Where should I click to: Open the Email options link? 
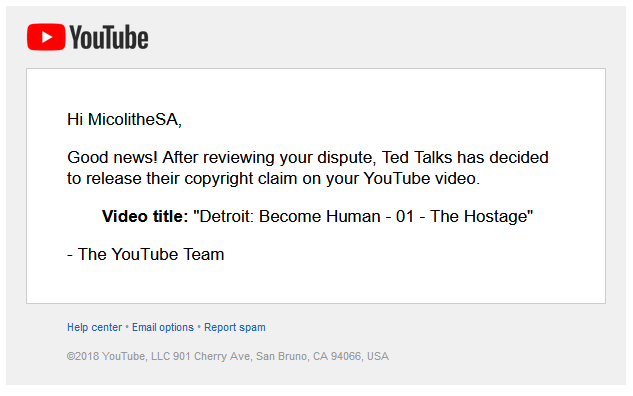coord(163,327)
